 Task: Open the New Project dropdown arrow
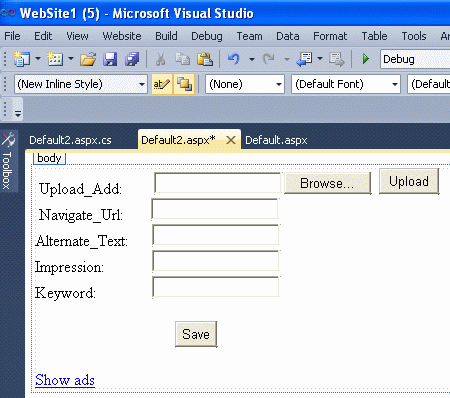coord(38,59)
